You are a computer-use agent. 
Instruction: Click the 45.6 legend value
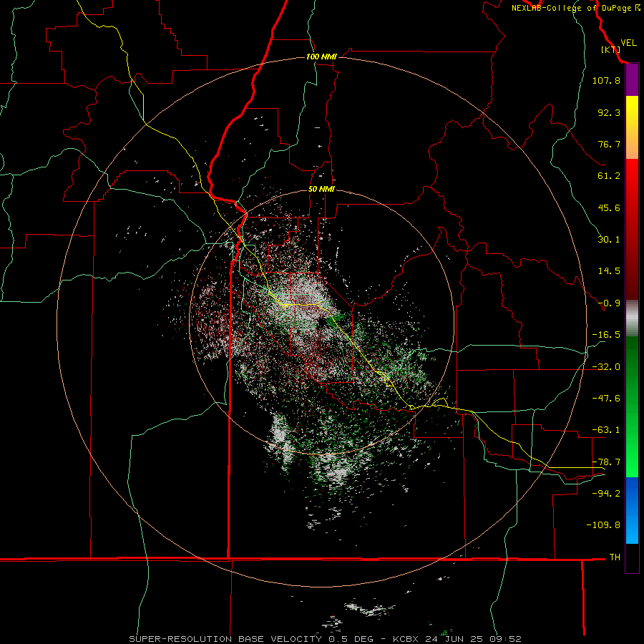pyautogui.click(x=609, y=208)
